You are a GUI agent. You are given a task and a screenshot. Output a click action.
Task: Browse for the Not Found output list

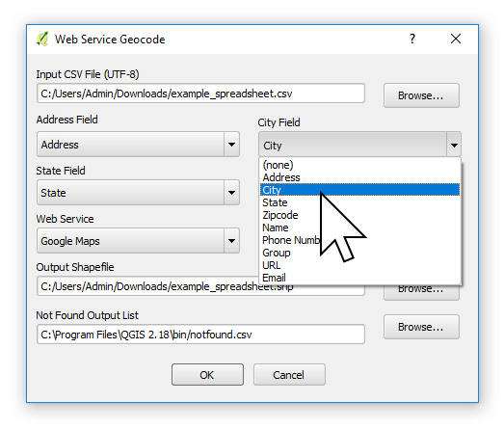[x=421, y=327]
